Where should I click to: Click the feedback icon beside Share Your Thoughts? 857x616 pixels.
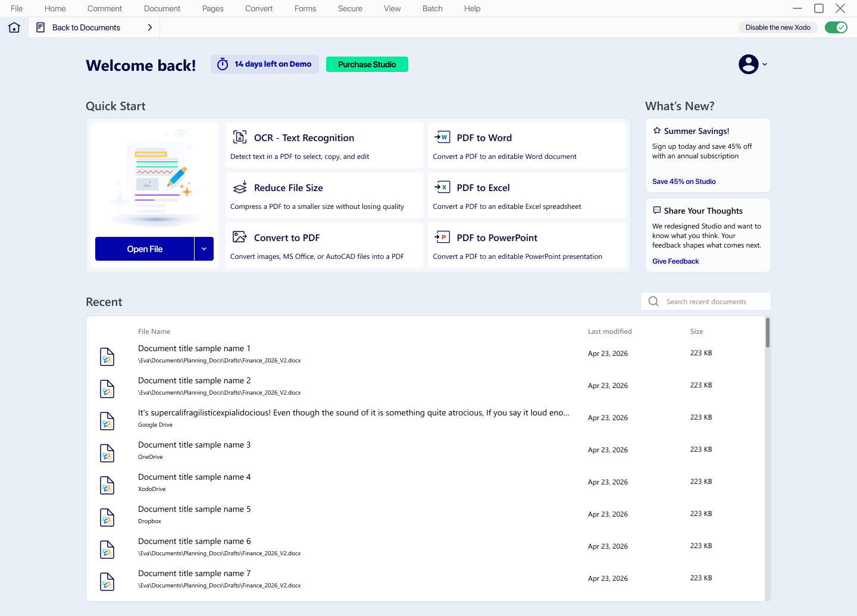pyautogui.click(x=657, y=210)
